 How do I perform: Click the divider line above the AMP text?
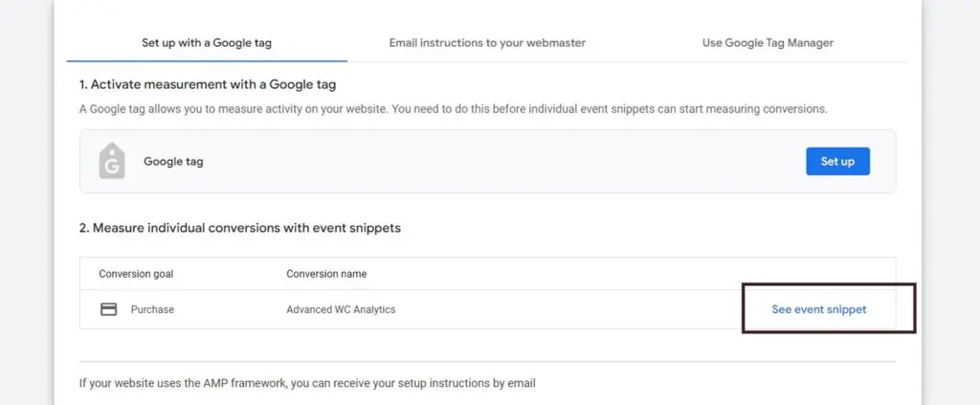pos(487,361)
